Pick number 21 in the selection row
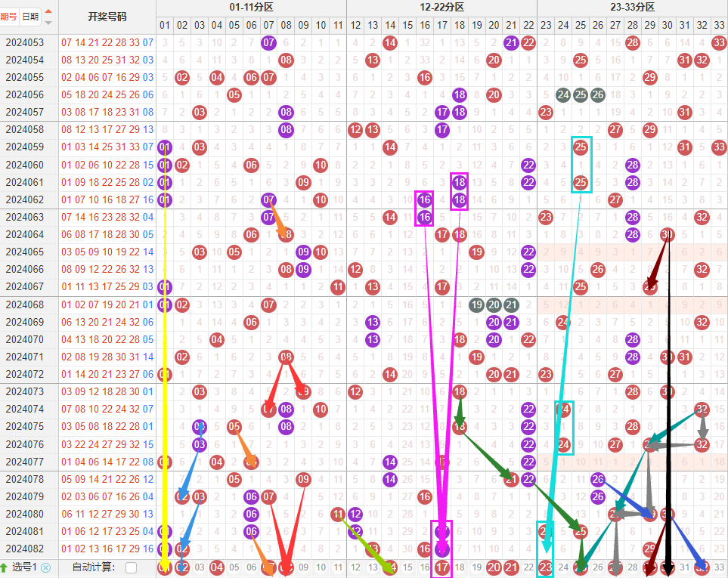 (x=511, y=567)
